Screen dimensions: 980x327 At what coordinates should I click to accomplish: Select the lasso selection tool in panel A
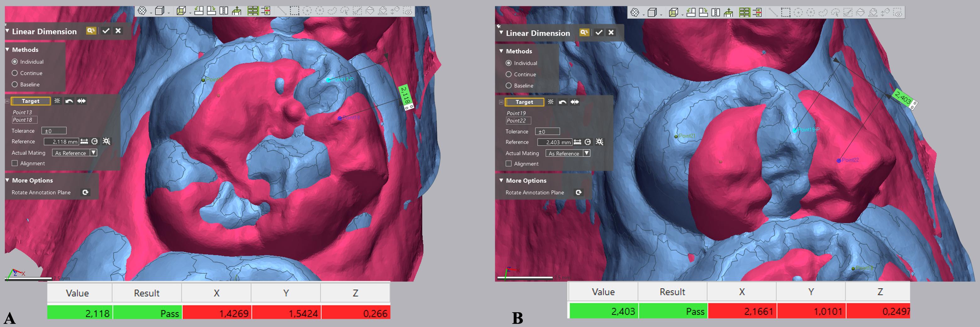[x=332, y=11]
